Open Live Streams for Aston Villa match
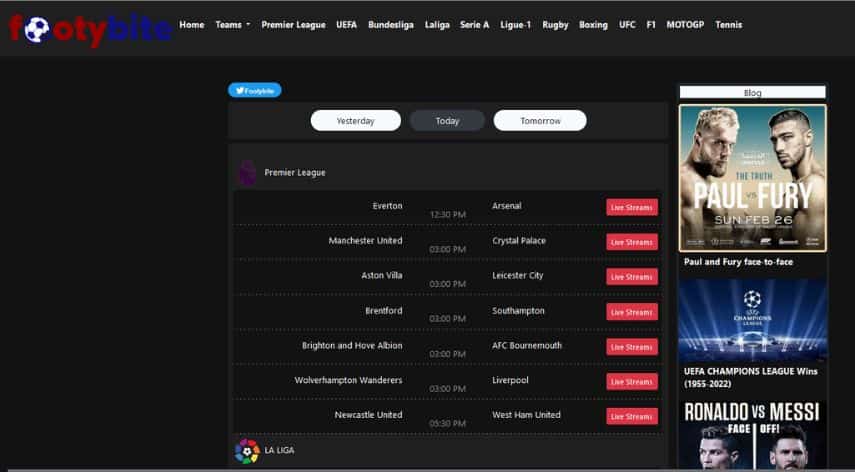The height and width of the screenshot is (472, 855). click(632, 277)
